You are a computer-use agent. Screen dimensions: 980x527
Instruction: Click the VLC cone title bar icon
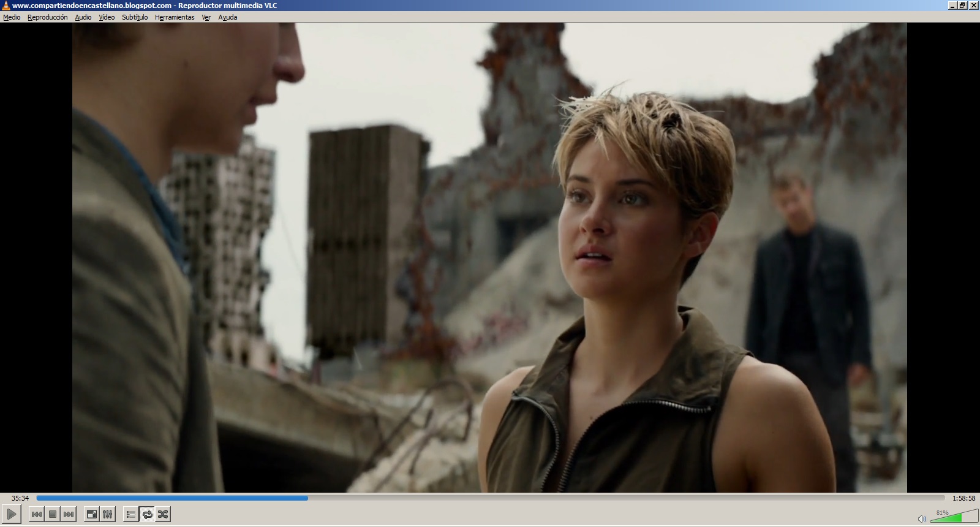(6, 6)
